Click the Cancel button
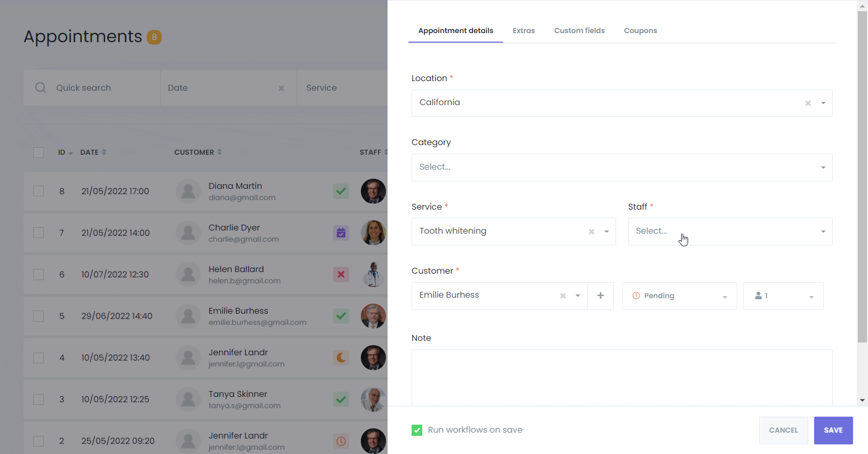The height and width of the screenshot is (454, 868). coord(783,430)
